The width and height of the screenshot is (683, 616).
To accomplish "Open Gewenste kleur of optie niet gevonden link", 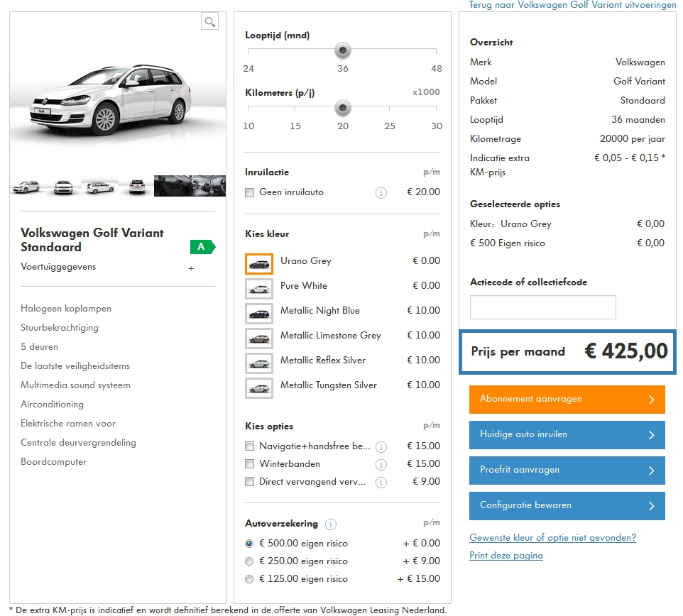I will [553, 538].
